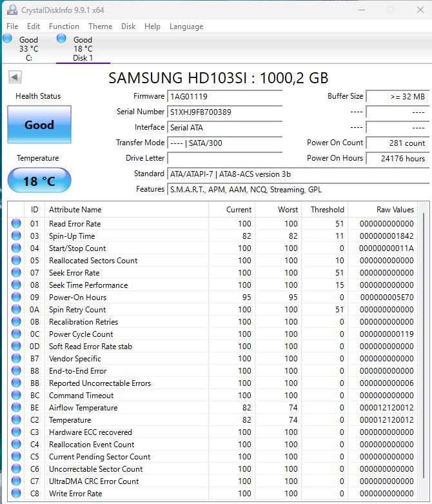The height and width of the screenshot is (504, 432).
Task: Click status orb for End-to-End Error
Action: pyautogui.click(x=16, y=370)
